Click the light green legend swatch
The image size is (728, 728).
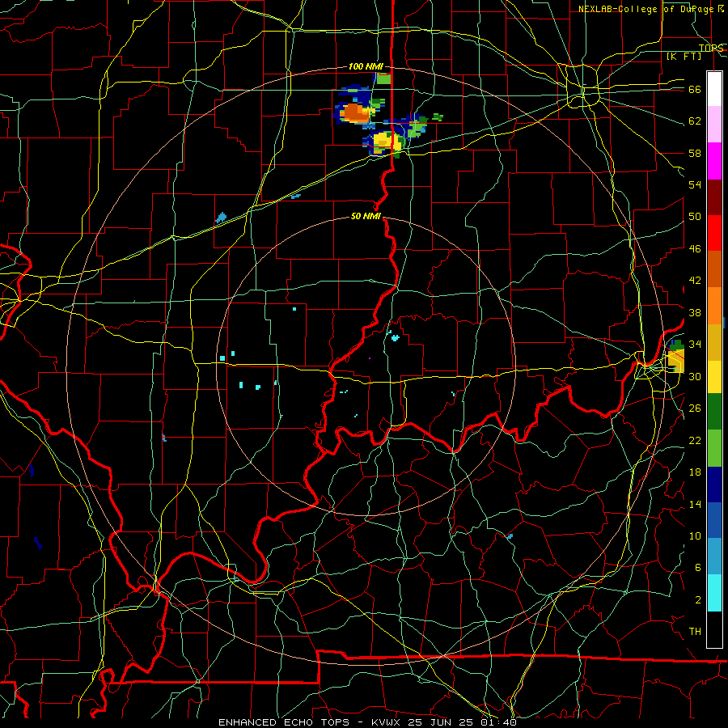(x=714, y=448)
